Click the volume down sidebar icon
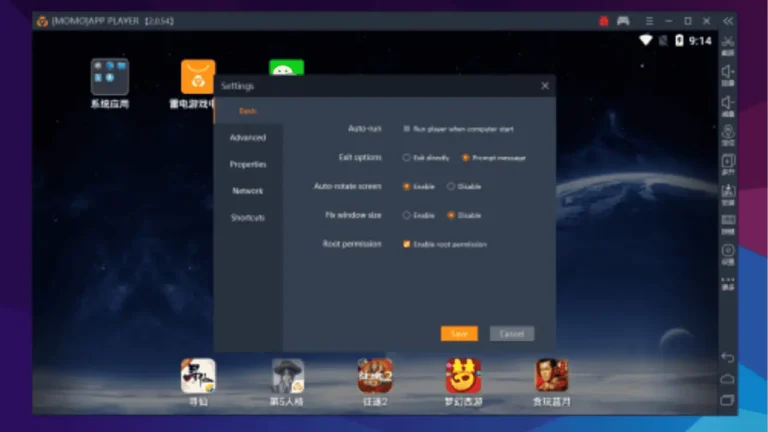The image size is (768, 432). 728,102
